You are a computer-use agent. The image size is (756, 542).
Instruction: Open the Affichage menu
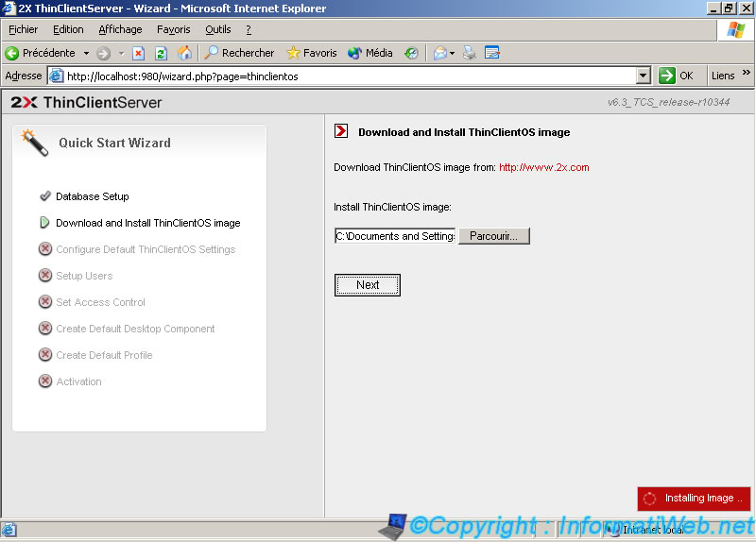click(x=120, y=29)
